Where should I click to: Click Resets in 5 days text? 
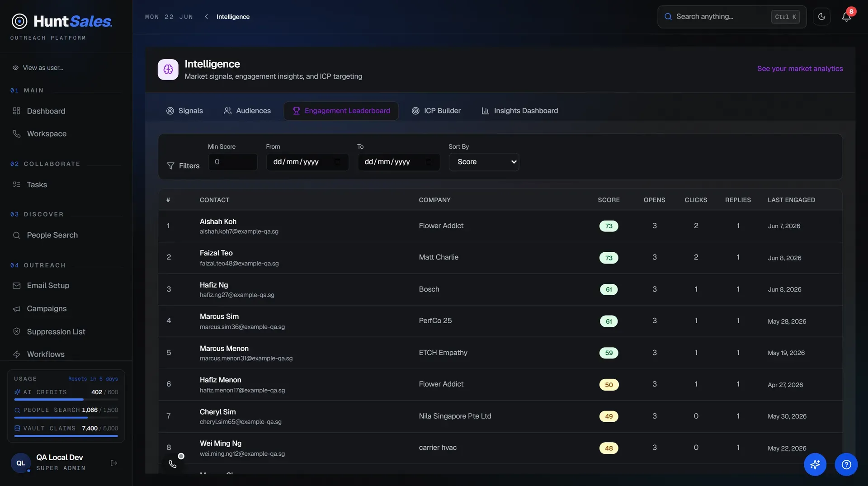tap(93, 379)
